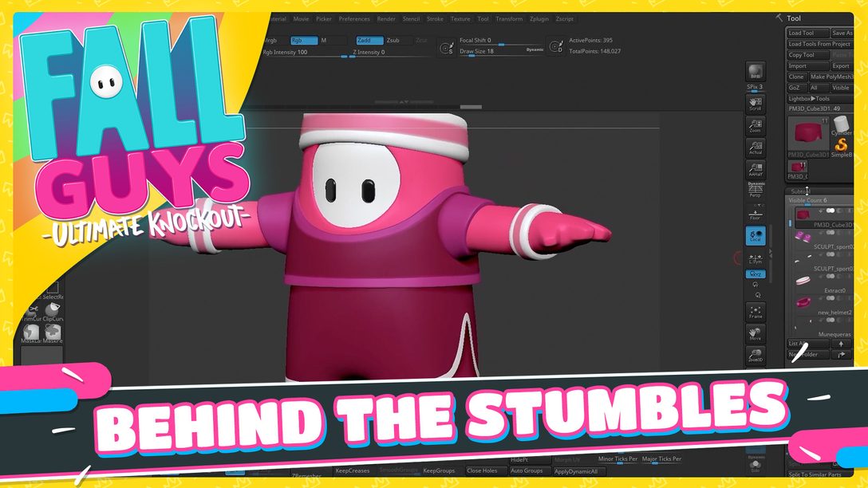The image size is (868, 488).
Task: Expand Lightbox Tools browser
Action: pyautogui.click(x=809, y=99)
